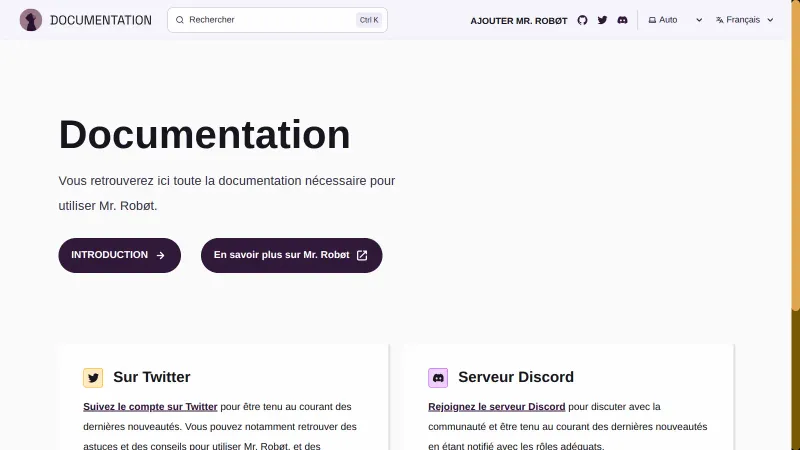Open the Français language selector

(x=746, y=20)
